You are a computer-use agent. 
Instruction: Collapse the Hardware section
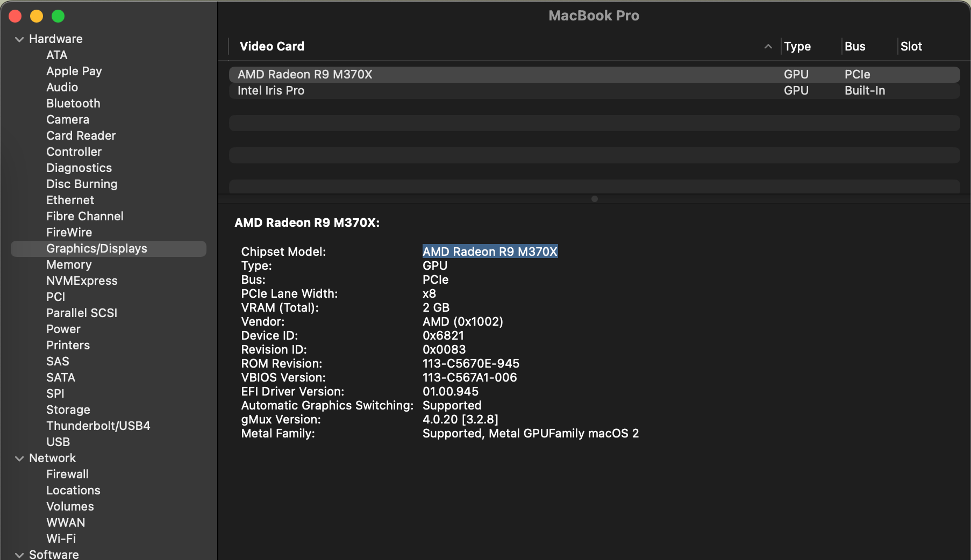tap(19, 39)
